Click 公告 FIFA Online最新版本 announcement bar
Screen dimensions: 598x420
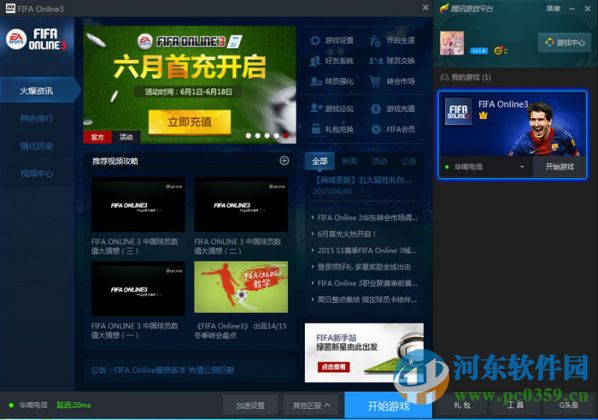pos(190,370)
